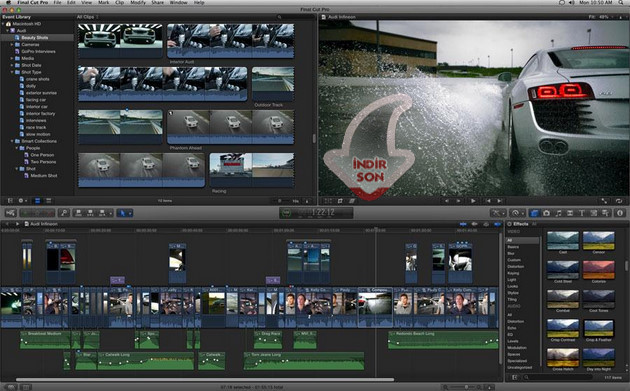This screenshot has height=391, width=630.
Task: Open the keyword editor key icon
Action: (63, 213)
